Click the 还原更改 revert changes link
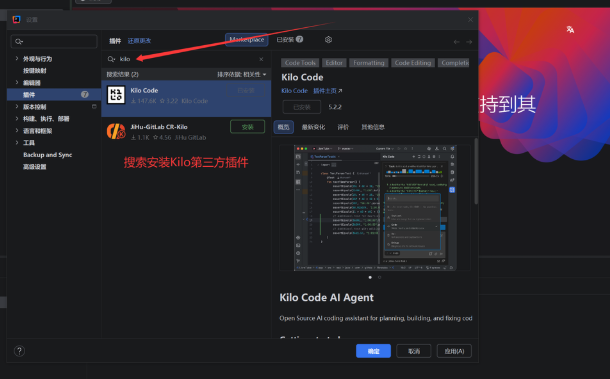The height and width of the screenshot is (379, 610). tap(139, 41)
